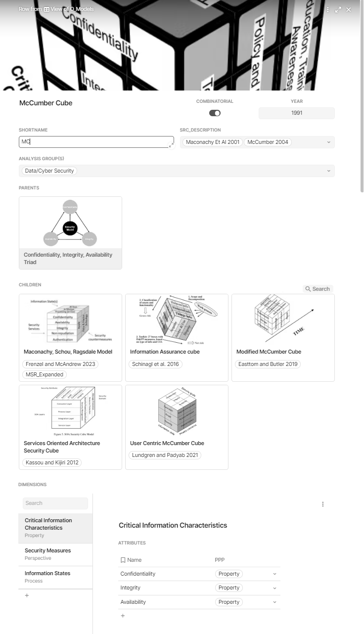Click the table grid icon before View of O_Models
364x634 pixels.
point(46,9)
